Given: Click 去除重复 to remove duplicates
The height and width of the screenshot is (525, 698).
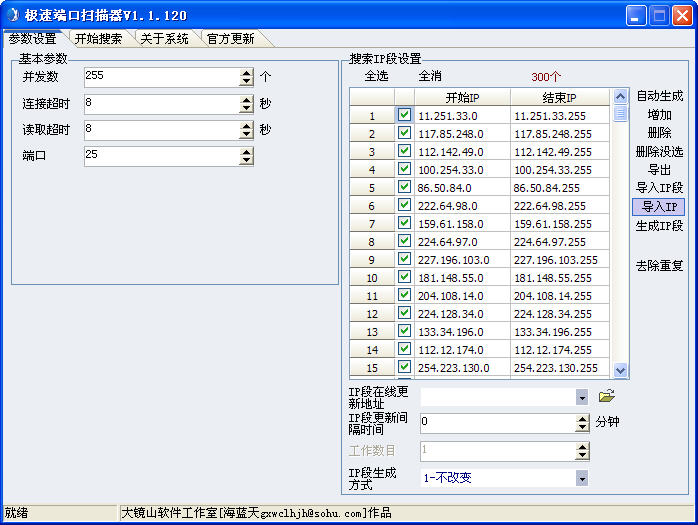Looking at the screenshot, I should [659, 265].
